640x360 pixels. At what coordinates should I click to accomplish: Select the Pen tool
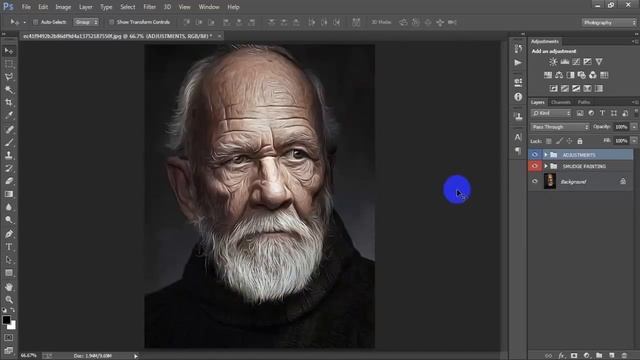[x=9, y=234]
